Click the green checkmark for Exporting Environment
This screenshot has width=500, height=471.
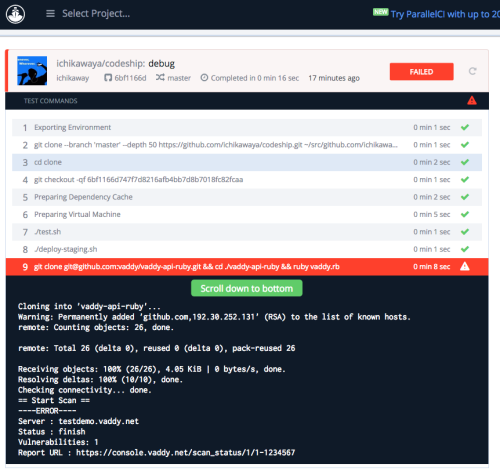(x=465, y=127)
